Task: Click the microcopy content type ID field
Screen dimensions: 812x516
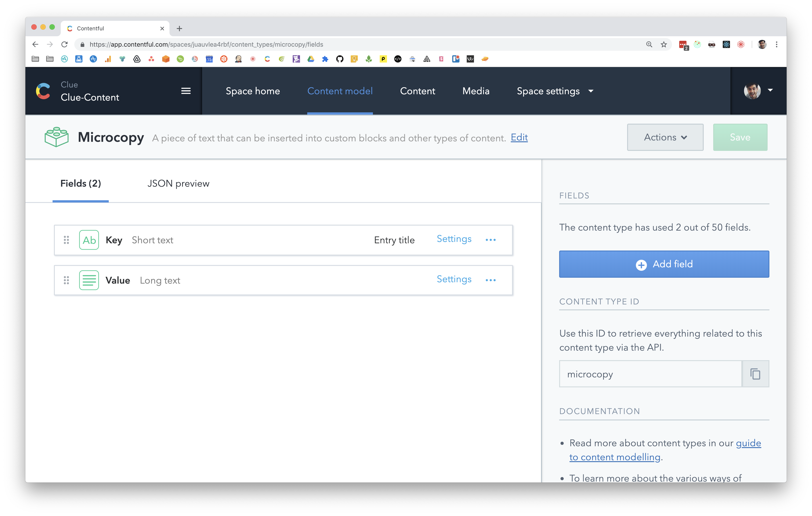Action: [650, 374]
